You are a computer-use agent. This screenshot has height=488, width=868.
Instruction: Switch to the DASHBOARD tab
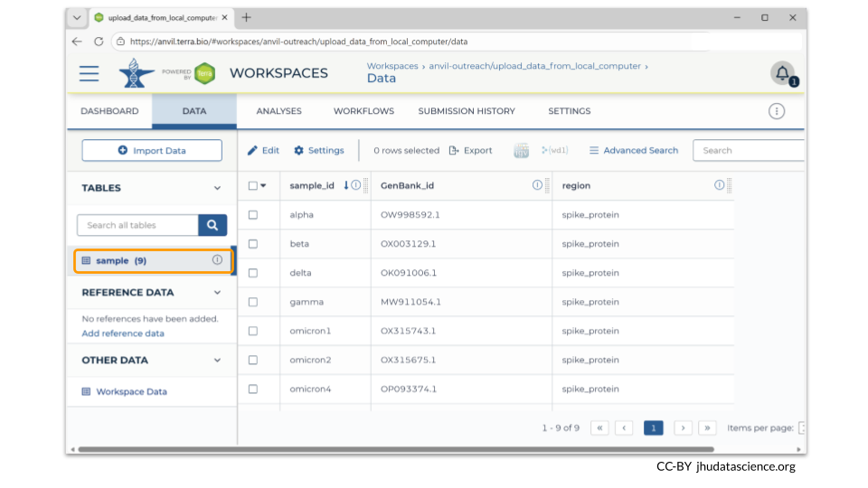click(x=109, y=111)
